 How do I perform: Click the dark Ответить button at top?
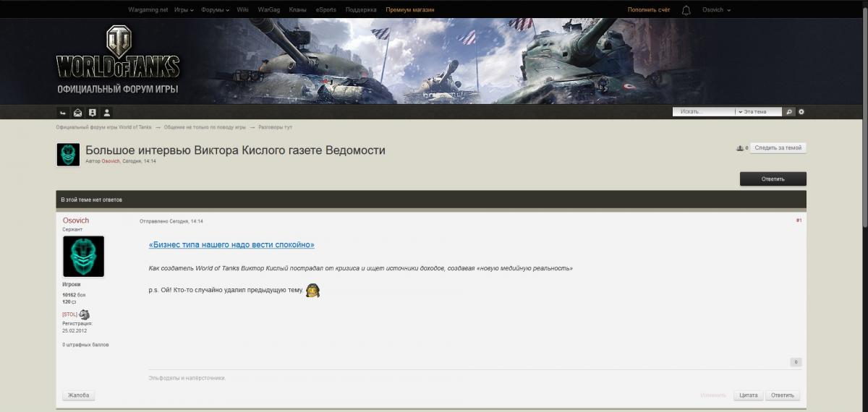click(773, 179)
